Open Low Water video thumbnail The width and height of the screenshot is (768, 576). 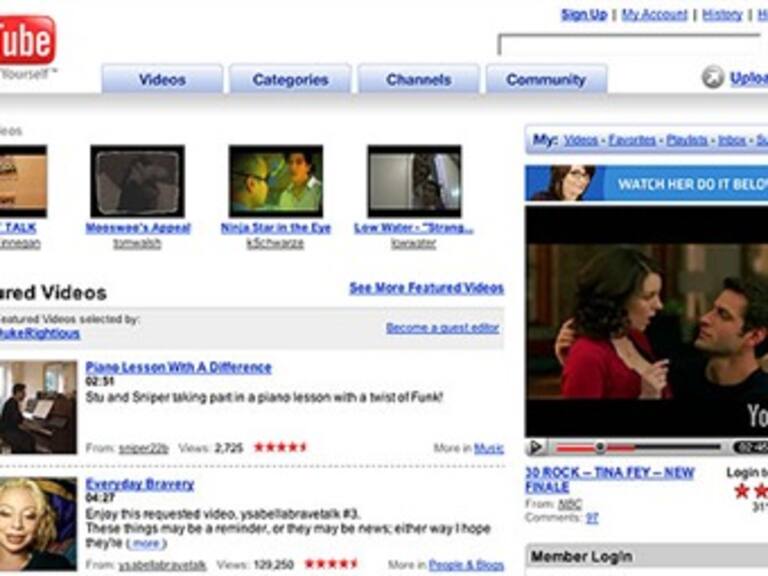(414, 181)
